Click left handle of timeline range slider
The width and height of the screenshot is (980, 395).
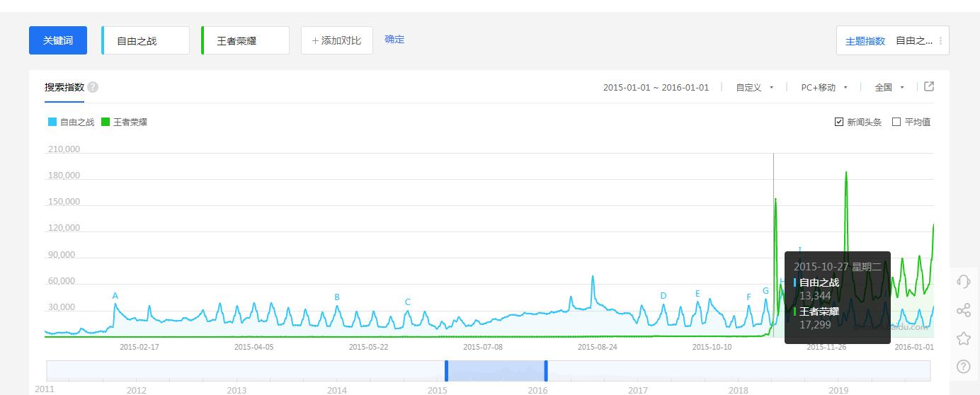[446, 370]
